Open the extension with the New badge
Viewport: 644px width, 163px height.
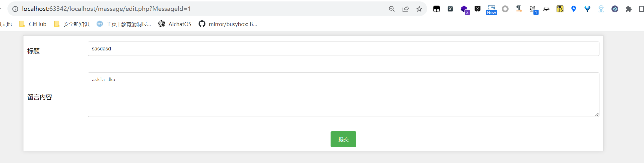click(491, 9)
